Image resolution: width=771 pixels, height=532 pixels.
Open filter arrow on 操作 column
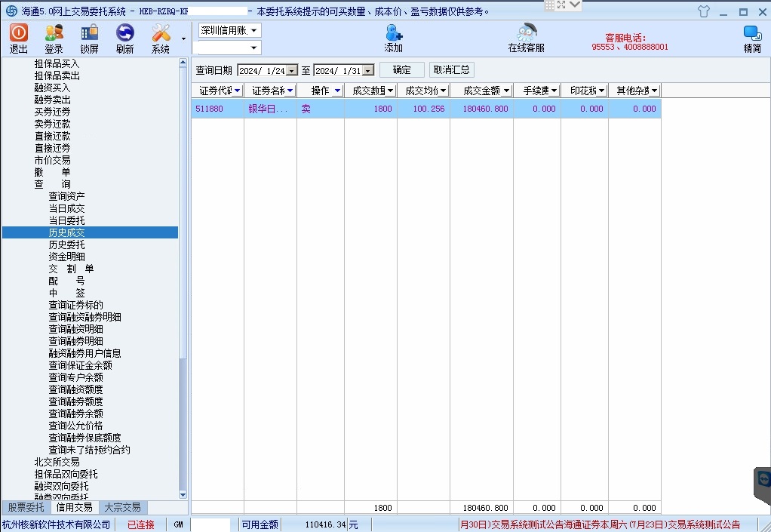[337, 91]
